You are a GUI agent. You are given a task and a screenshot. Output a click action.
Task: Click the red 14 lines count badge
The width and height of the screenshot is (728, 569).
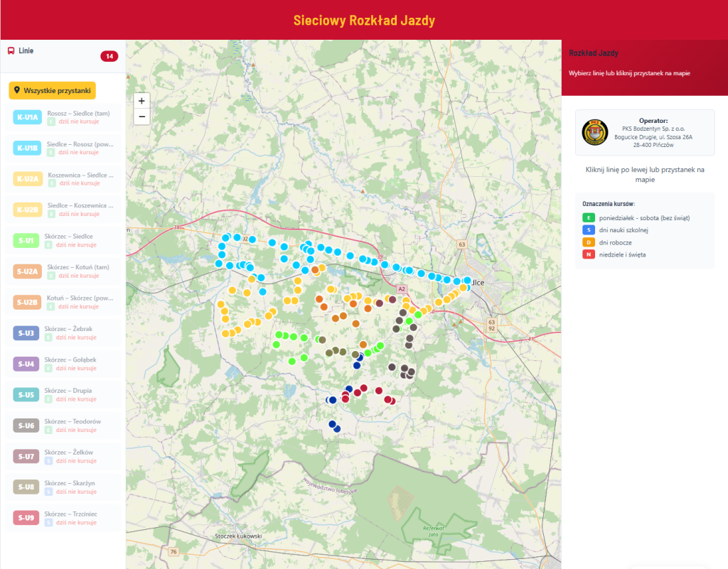pyautogui.click(x=109, y=57)
